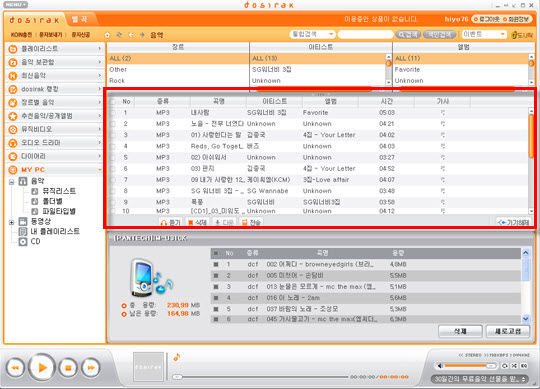The height and width of the screenshot is (389, 540).
Task: Check device file 1 browneyedgirls box
Action: click(216, 264)
